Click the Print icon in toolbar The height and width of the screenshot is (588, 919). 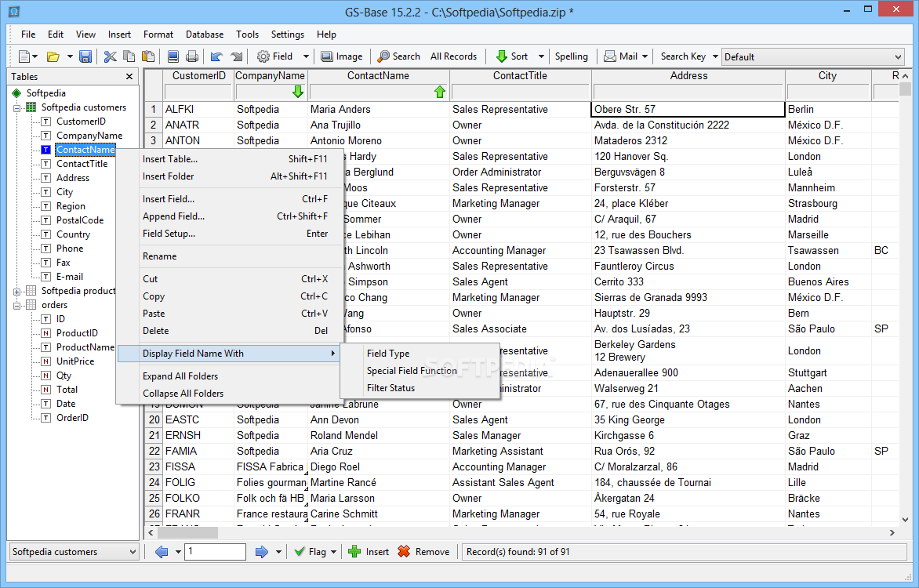pos(192,56)
